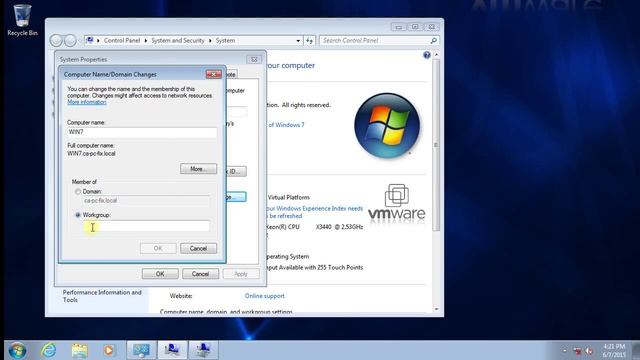Click the Control Panel help icon

coord(427,55)
